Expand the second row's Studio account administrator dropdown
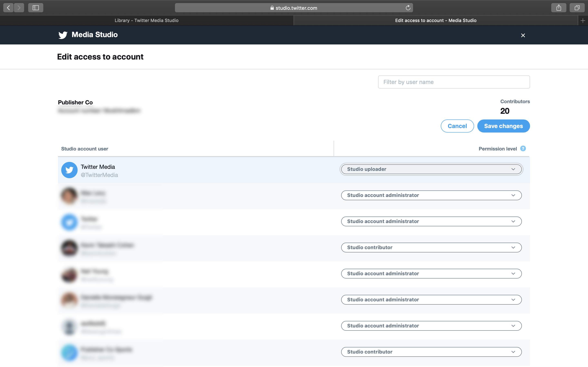 431,195
